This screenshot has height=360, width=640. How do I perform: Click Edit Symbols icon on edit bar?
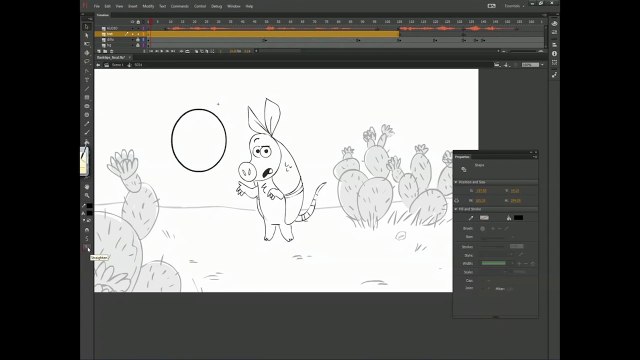pos(507,65)
